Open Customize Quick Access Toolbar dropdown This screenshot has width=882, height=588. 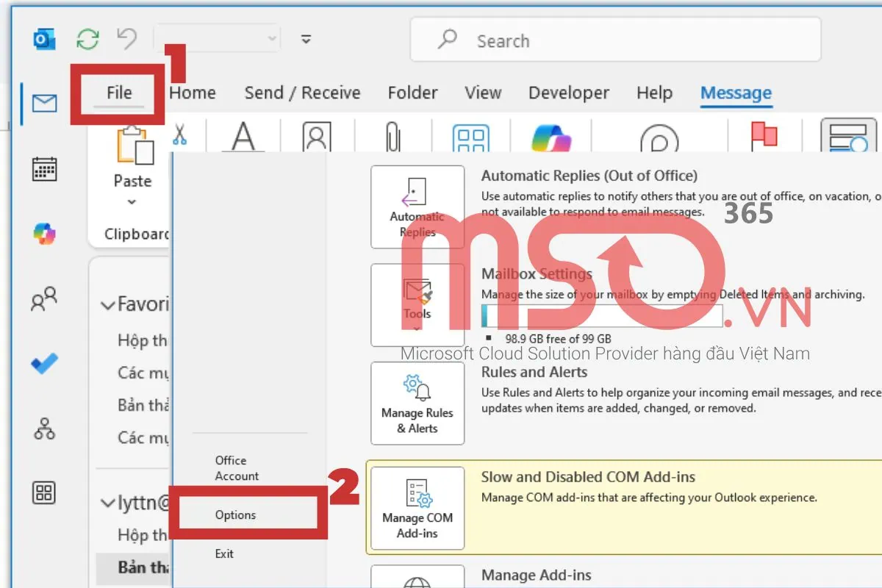(x=306, y=40)
